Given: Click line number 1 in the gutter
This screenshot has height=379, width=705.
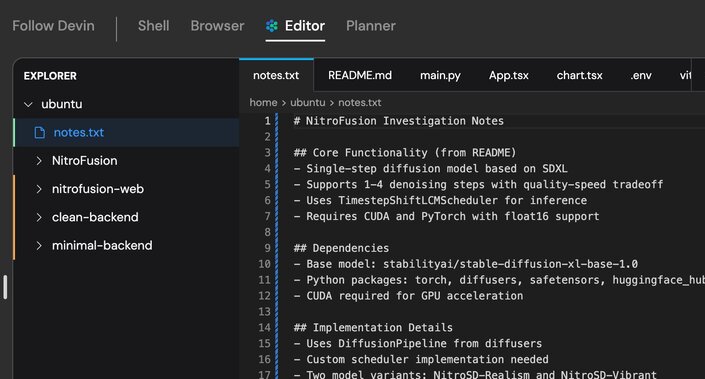Looking at the screenshot, I should point(268,121).
